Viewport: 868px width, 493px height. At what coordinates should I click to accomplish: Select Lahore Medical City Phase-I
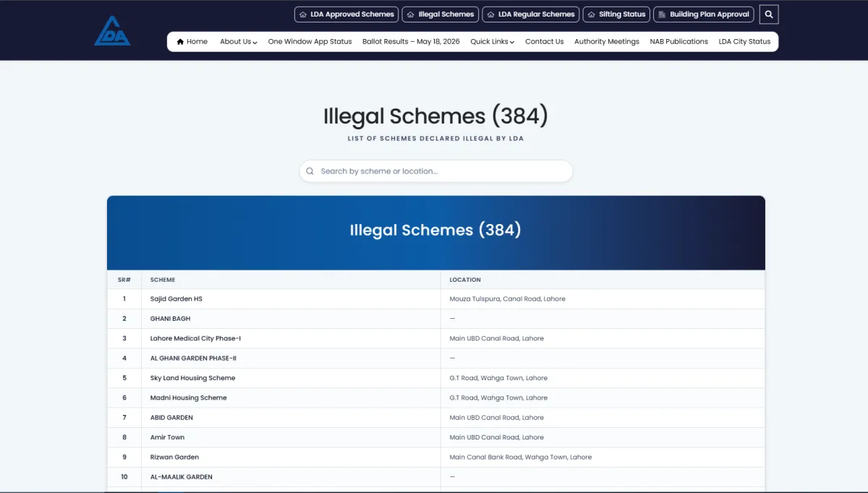(x=195, y=338)
